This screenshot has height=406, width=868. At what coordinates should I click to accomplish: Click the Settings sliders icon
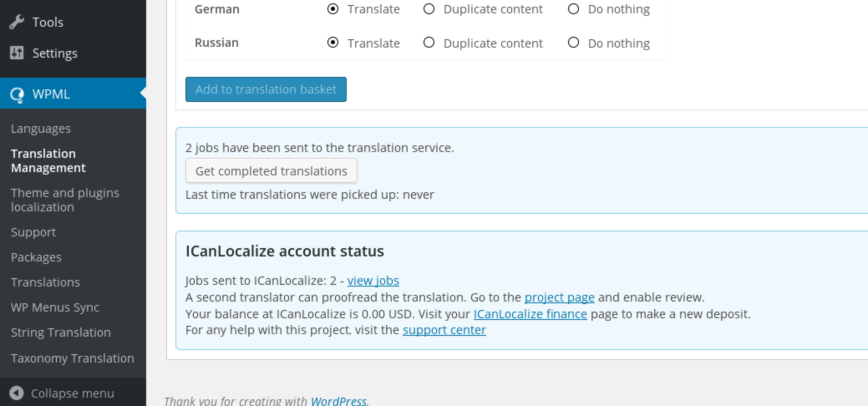pos(17,53)
